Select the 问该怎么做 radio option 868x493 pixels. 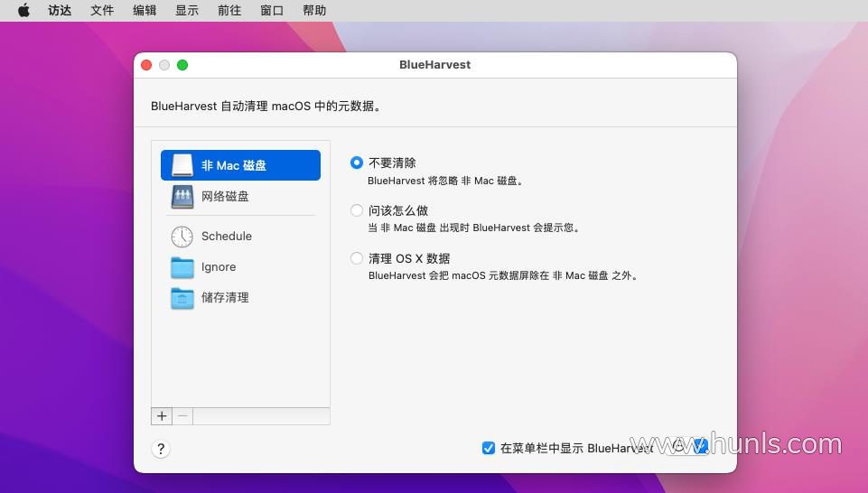click(x=357, y=210)
